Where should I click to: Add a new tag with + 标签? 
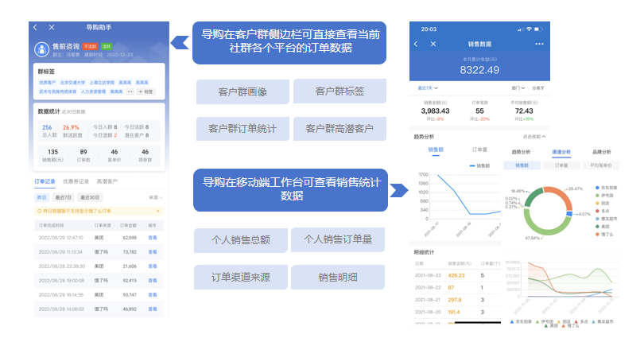145,91
